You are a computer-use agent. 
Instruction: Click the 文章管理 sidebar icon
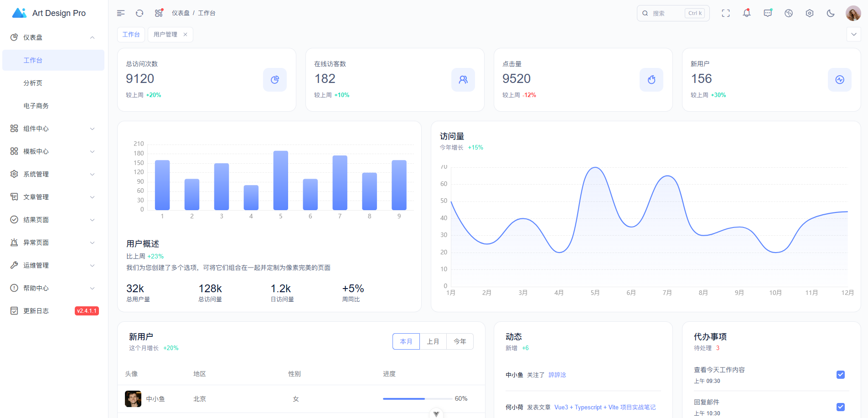pos(14,197)
